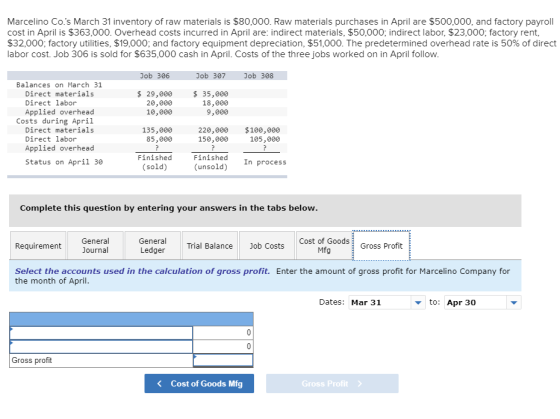
Task: Click second row amount field showing 0
Action: tap(223, 346)
